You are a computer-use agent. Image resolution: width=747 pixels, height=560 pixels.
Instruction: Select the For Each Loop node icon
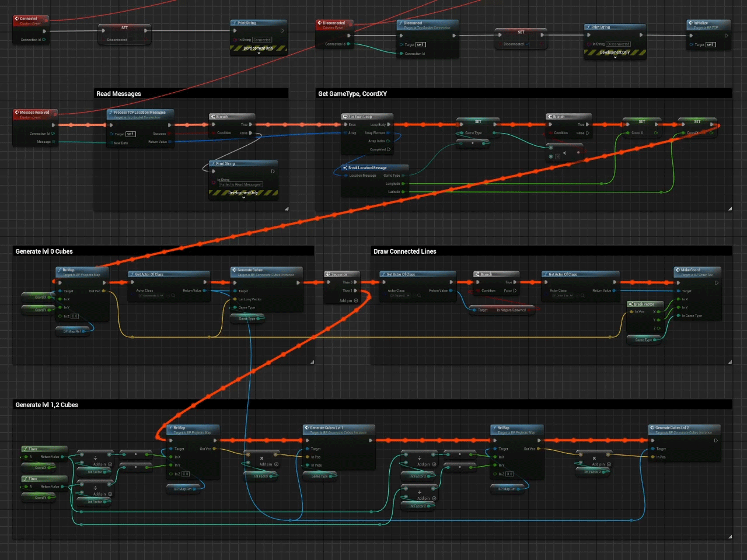345,117
